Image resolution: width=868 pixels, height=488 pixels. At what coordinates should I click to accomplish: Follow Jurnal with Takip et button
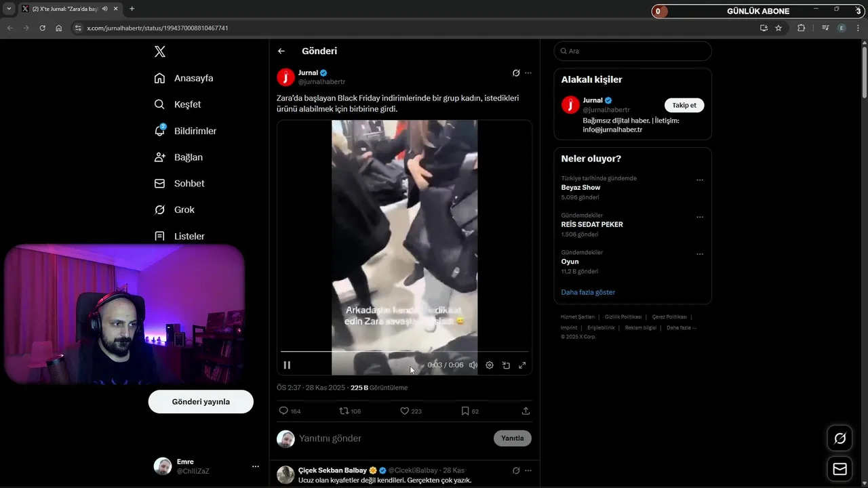(x=684, y=105)
